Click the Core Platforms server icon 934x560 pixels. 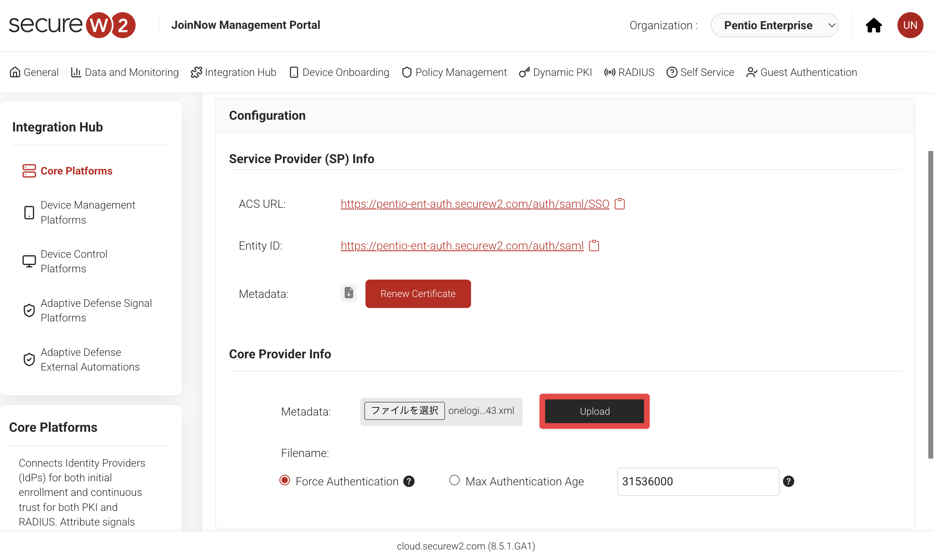coord(29,171)
